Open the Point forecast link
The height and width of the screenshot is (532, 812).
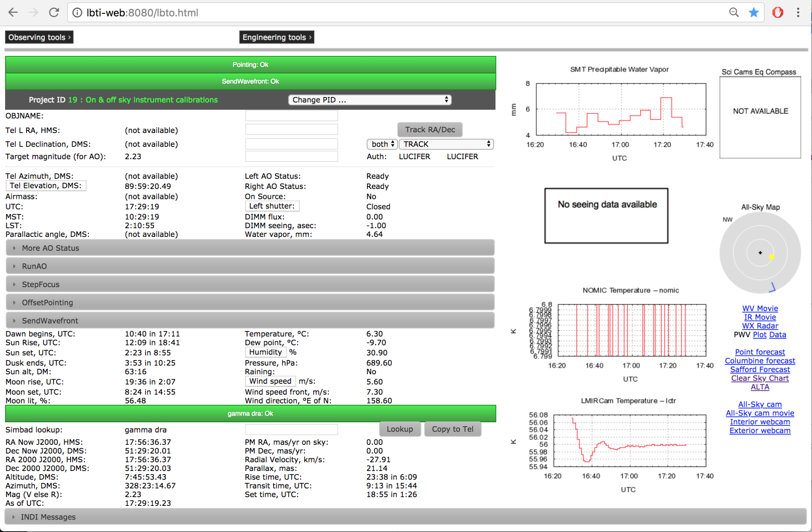tap(760, 352)
